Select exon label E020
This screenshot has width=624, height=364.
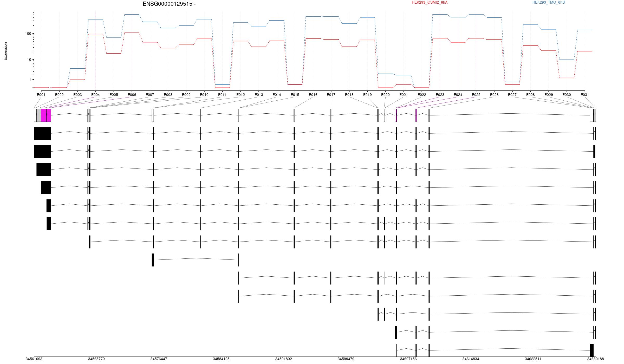385,95
